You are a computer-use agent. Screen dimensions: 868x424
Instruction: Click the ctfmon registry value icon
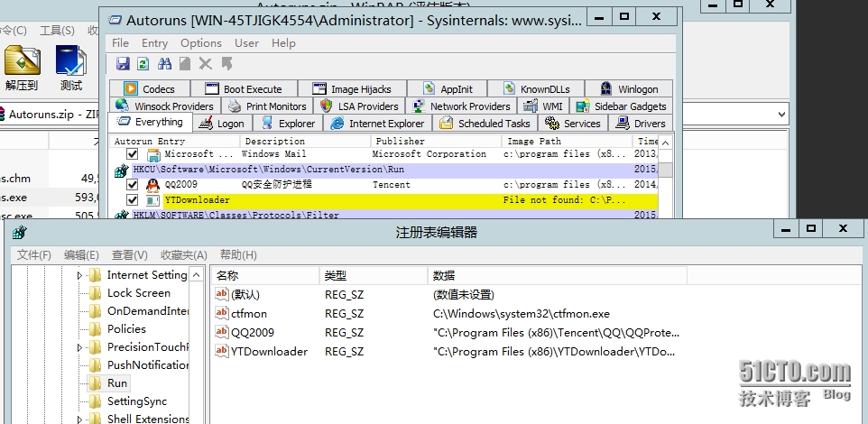(x=221, y=313)
